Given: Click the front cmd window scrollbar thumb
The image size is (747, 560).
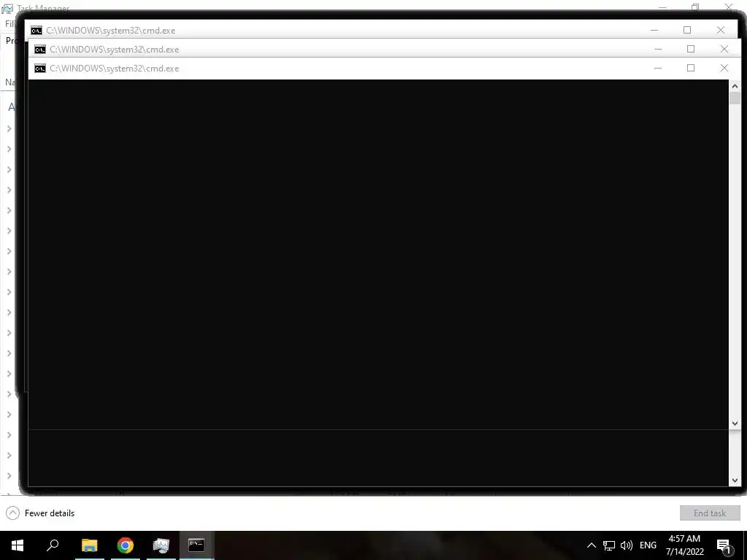Looking at the screenshot, I should (x=735, y=98).
